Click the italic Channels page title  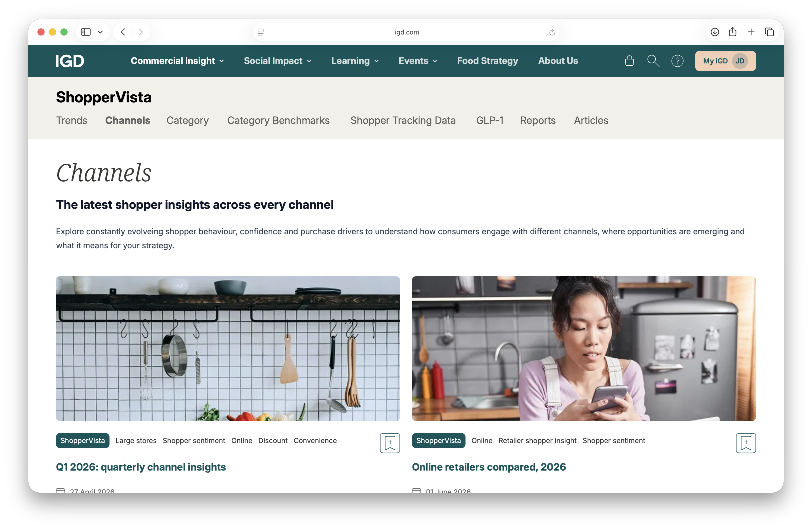[104, 173]
